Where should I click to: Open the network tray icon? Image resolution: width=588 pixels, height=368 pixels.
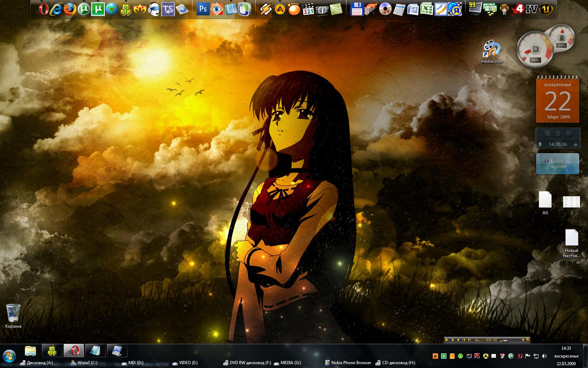(x=536, y=356)
